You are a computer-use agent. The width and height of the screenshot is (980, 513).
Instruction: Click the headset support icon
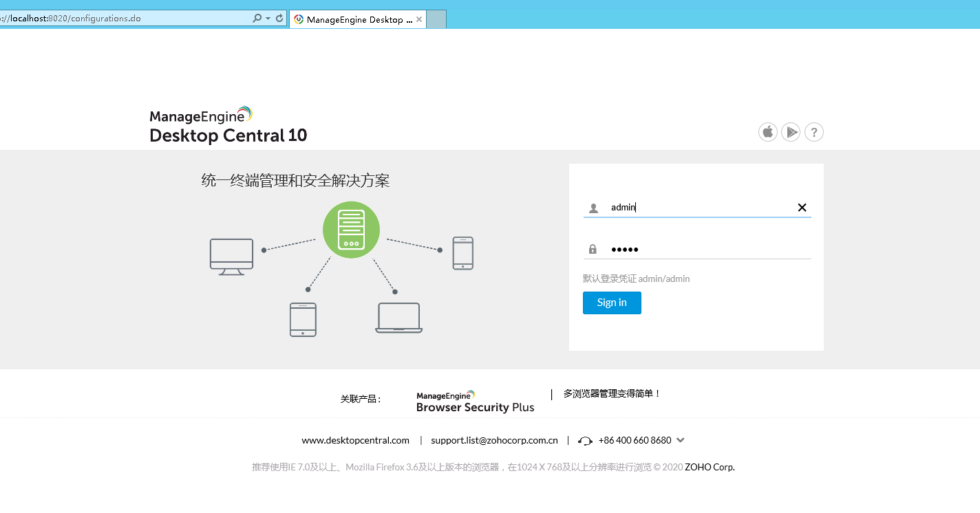point(585,441)
